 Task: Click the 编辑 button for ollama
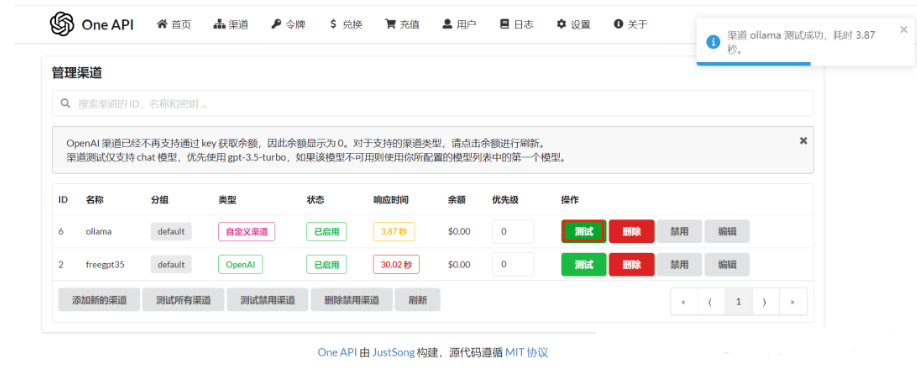[727, 231]
